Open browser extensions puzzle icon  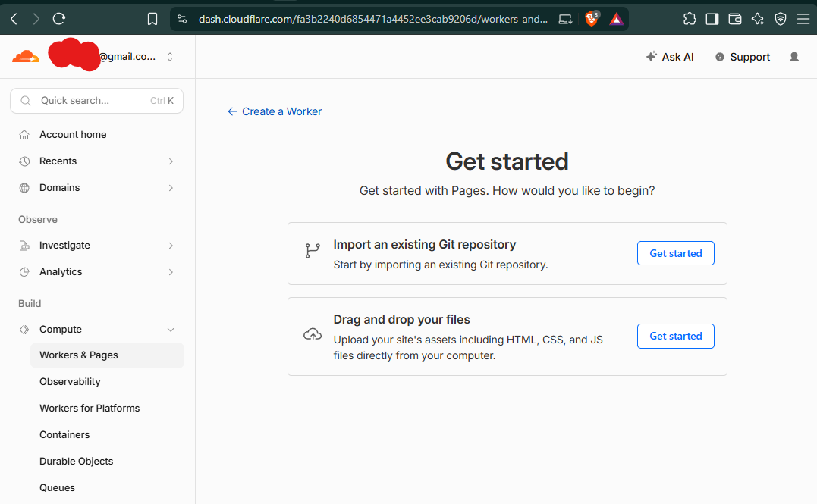click(x=690, y=19)
